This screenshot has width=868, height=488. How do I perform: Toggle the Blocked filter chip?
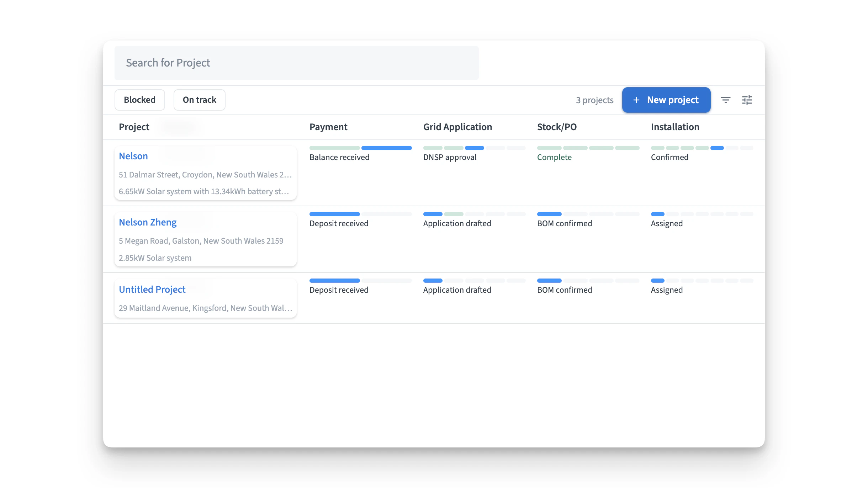140,100
